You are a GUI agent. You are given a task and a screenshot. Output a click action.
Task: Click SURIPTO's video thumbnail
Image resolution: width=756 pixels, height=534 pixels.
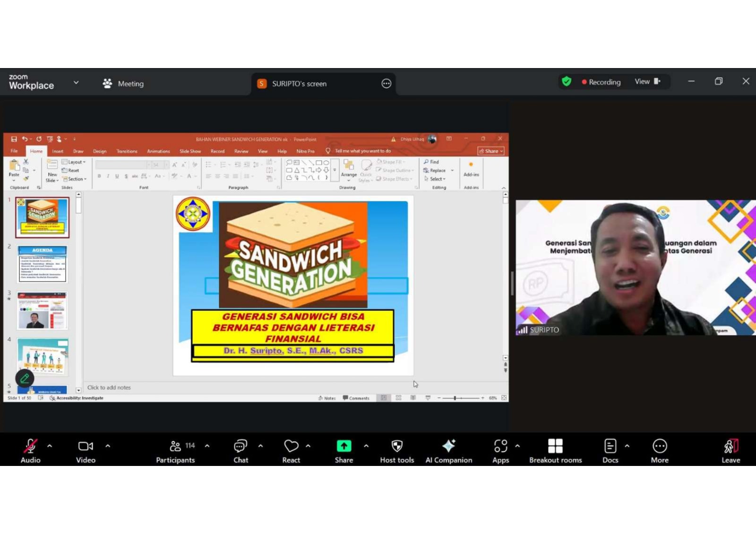(635, 267)
